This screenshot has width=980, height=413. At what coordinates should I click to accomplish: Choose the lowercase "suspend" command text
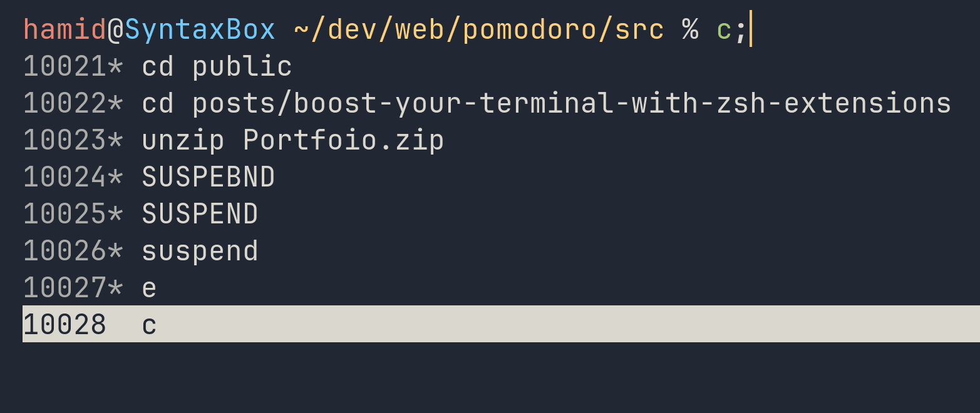click(x=200, y=251)
